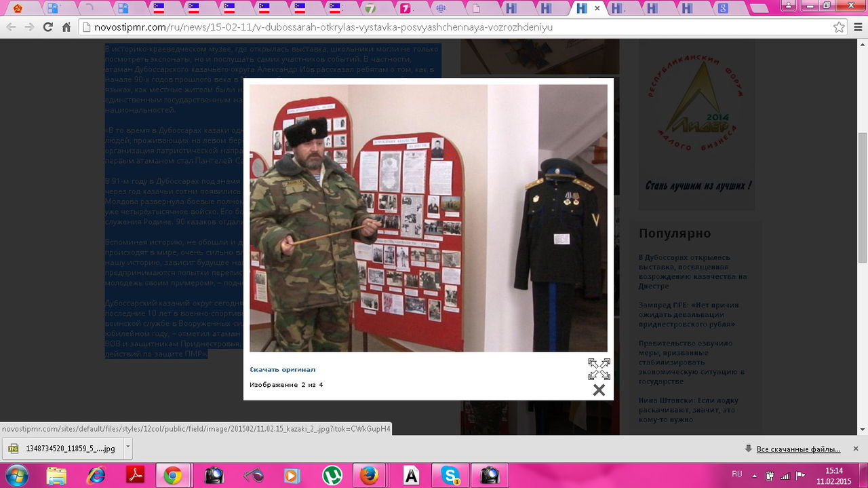
Task: Open dropdown arrow beside downloaded jpg
Action: pyautogui.click(x=128, y=449)
